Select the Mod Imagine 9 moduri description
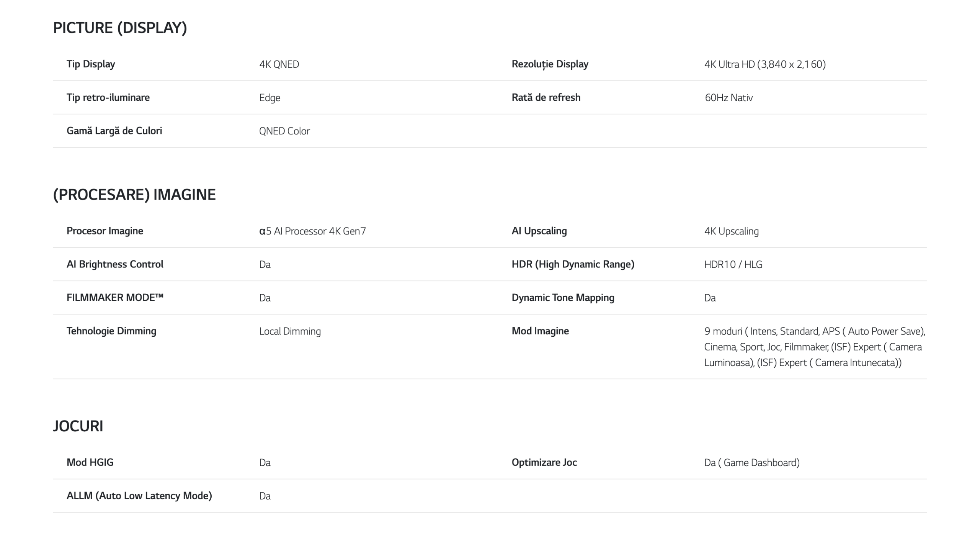The width and height of the screenshot is (980, 542). tap(815, 347)
